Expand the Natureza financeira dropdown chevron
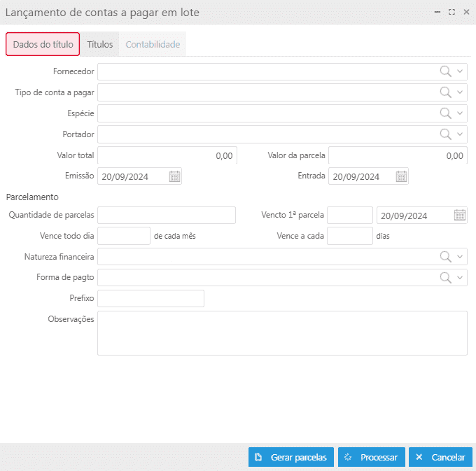The image size is (476, 471). [x=460, y=257]
